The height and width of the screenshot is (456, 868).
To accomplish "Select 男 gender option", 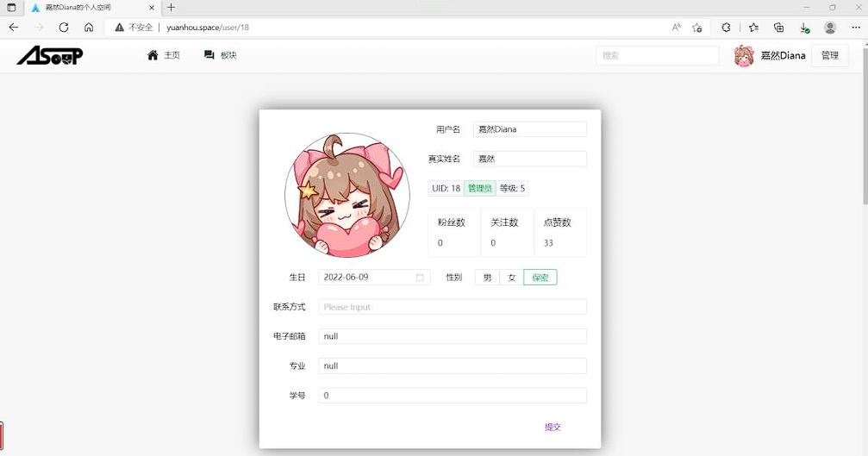I will (x=487, y=278).
